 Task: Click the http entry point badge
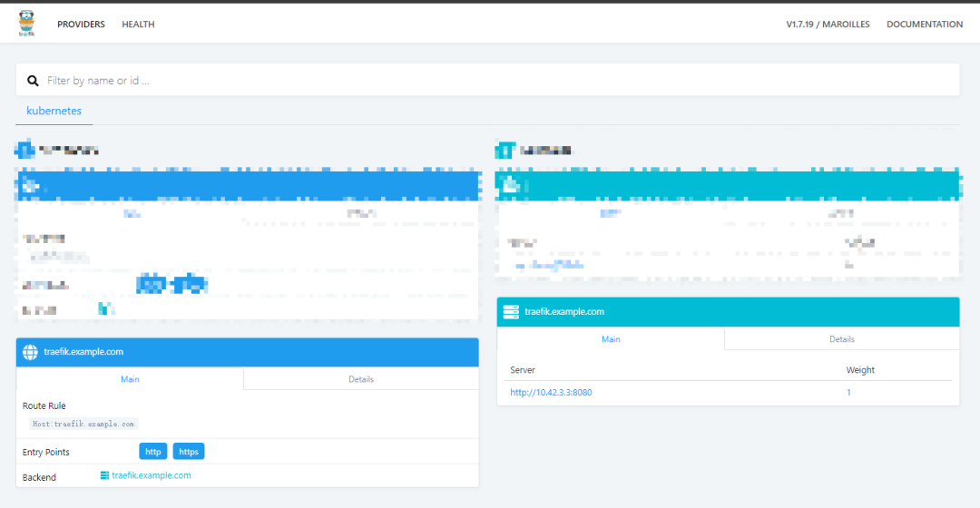pyautogui.click(x=153, y=452)
